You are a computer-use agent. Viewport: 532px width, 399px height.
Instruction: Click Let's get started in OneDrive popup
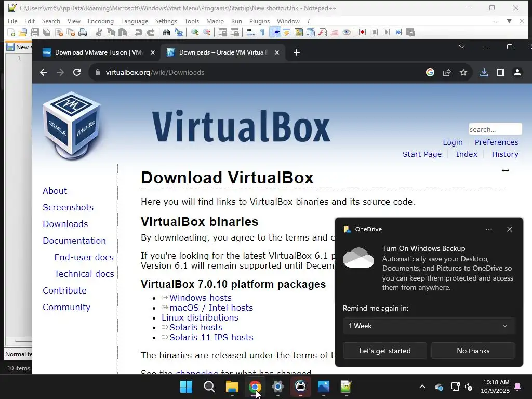[x=385, y=351]
